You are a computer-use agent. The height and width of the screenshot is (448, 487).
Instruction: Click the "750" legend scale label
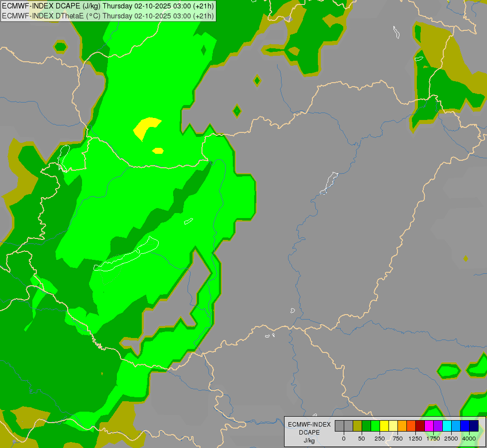(x=397, y=439)
